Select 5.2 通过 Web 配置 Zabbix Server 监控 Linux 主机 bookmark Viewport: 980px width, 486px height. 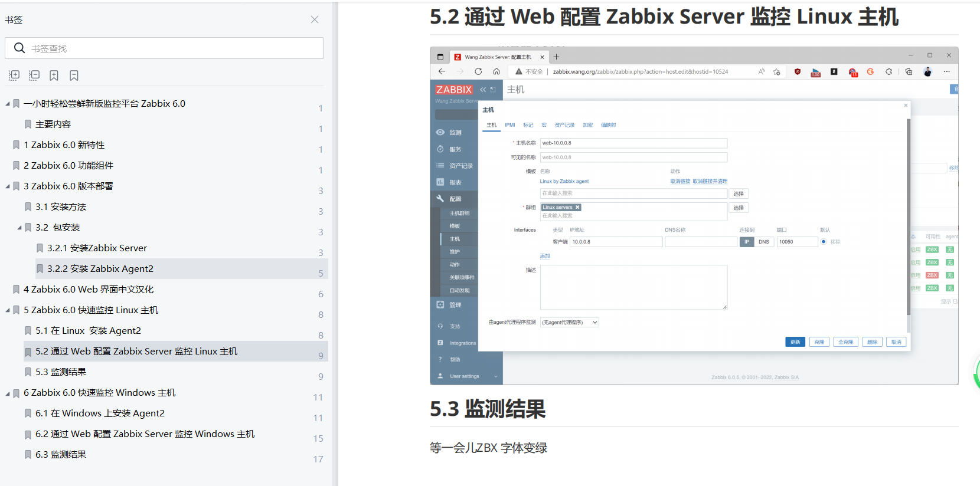[136, 352]
